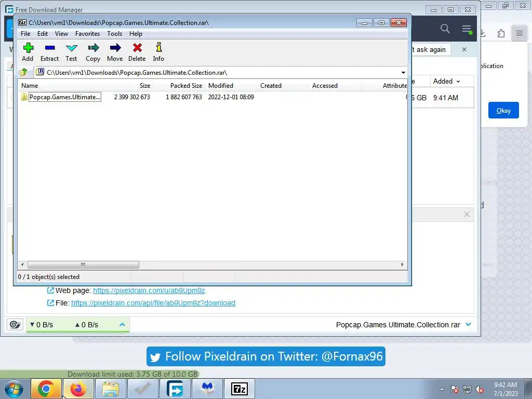Click the checkmark taskbar application icon
Viewport: 532px width, 399px height.
pyautogui.click(x=143, y=389)
